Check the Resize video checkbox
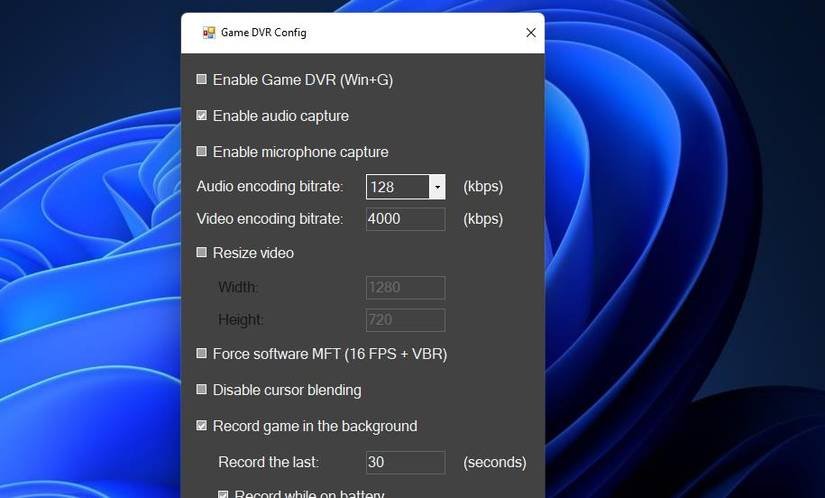825x498 pixels. pos(202,253)
